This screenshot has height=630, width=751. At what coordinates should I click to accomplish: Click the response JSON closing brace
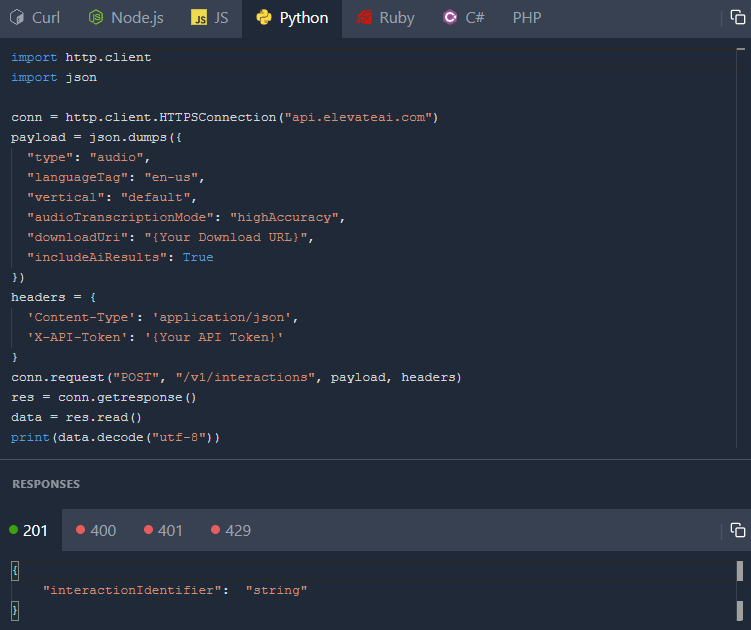(15, 610)
